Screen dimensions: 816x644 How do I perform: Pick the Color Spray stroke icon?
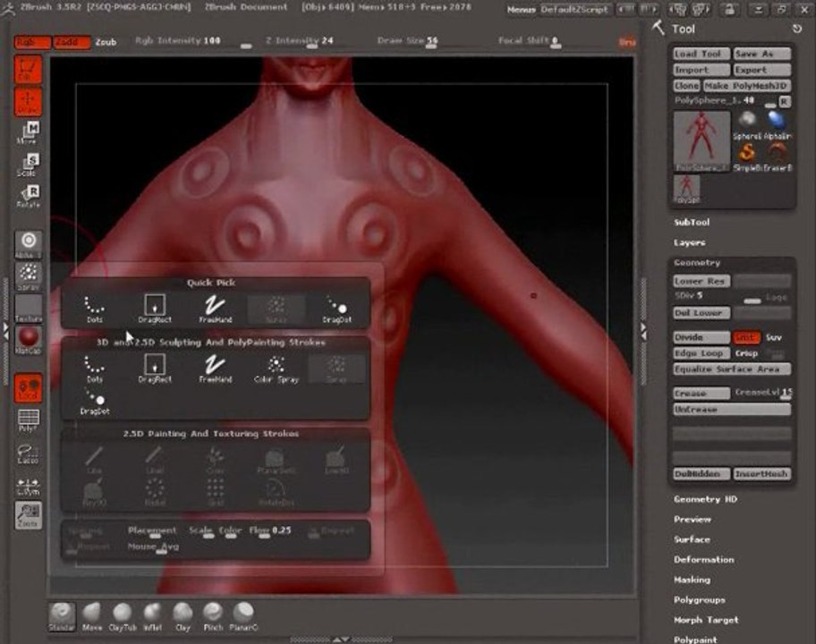click(276, 369)
